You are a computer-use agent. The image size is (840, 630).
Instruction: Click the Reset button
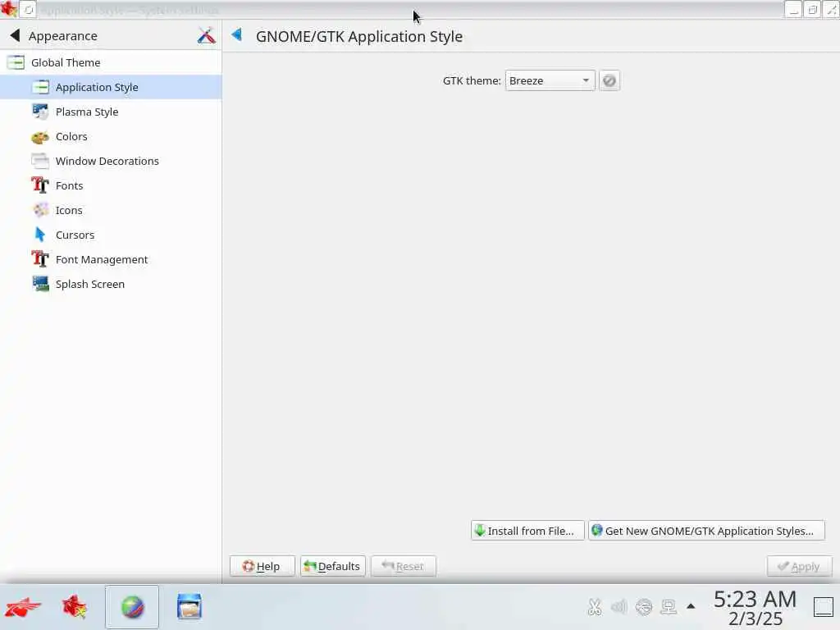tap(404, 566)
